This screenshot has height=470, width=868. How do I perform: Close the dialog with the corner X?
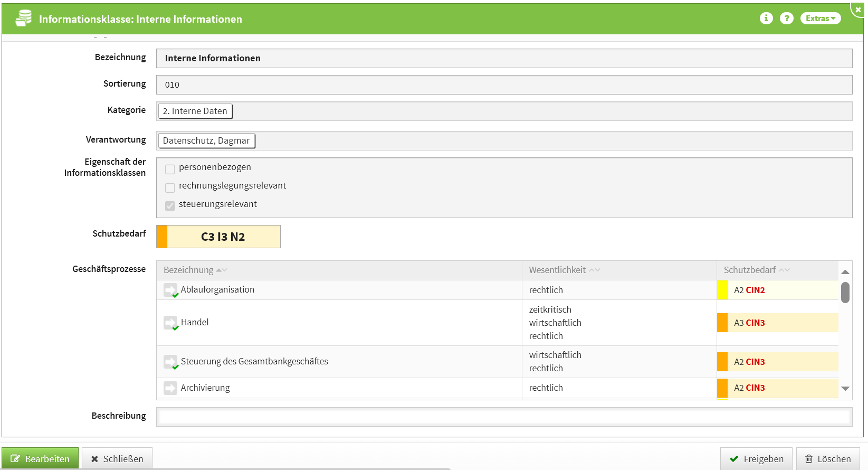click(x=858, y=10)
